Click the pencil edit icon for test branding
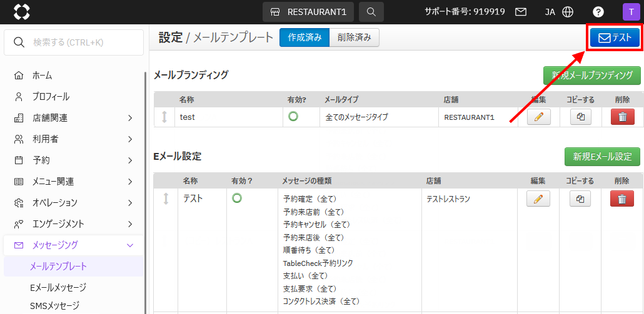 [538, 117]
